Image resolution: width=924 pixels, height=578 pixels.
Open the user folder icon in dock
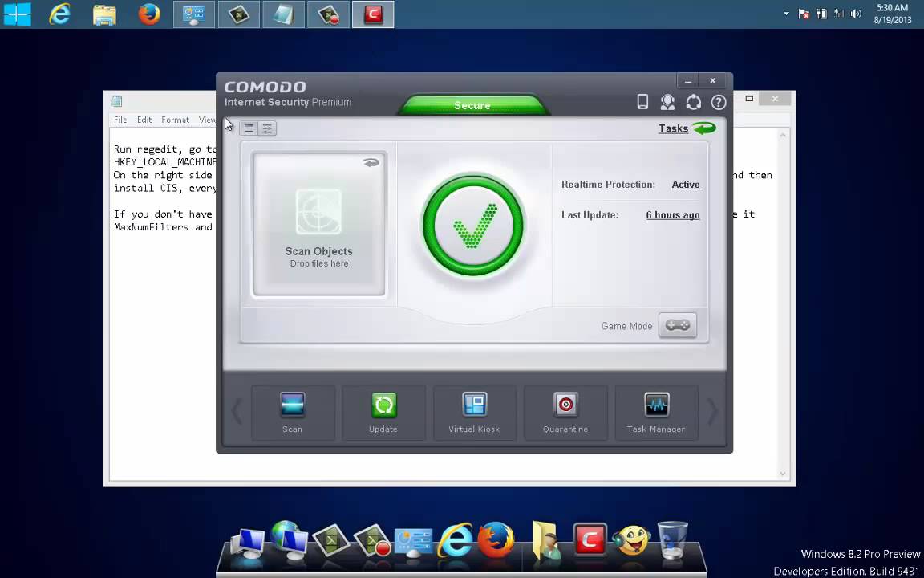(545, 539)
